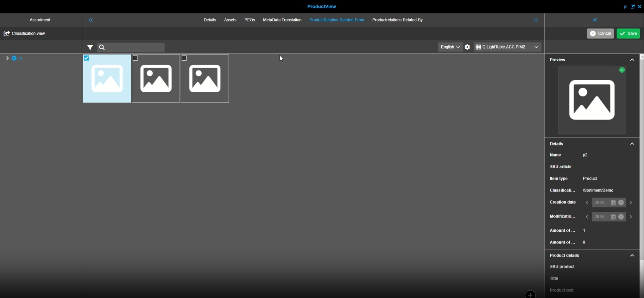Click the blue 'p' user link in the title bar

tap(625, 6)
